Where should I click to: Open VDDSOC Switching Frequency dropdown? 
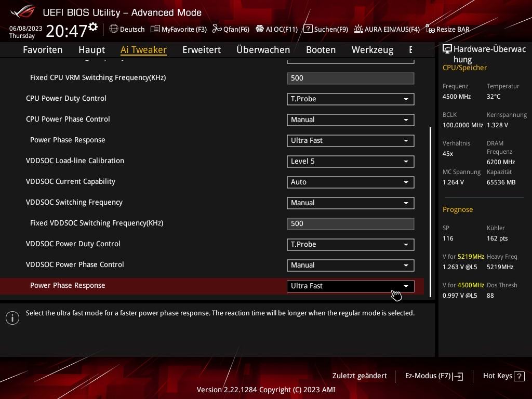[x=351, y=203]
